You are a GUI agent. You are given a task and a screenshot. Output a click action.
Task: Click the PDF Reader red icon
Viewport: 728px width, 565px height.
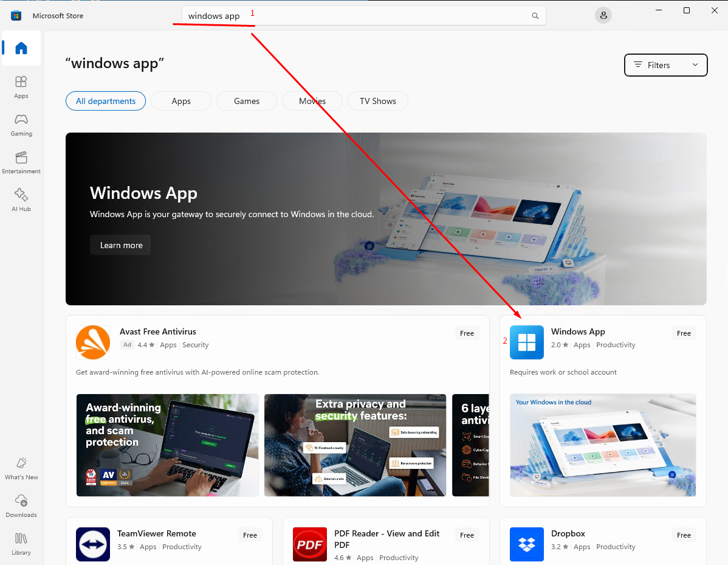[x=310, y=544]
